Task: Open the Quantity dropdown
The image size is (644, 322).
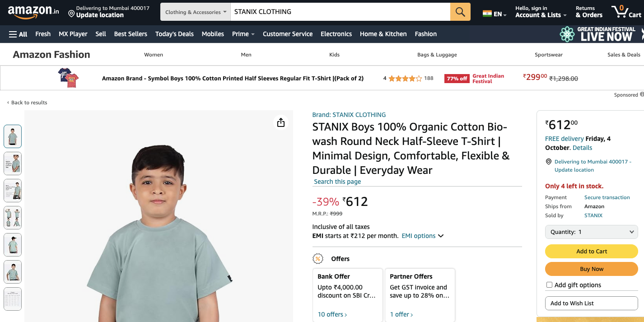Action: 591,232
